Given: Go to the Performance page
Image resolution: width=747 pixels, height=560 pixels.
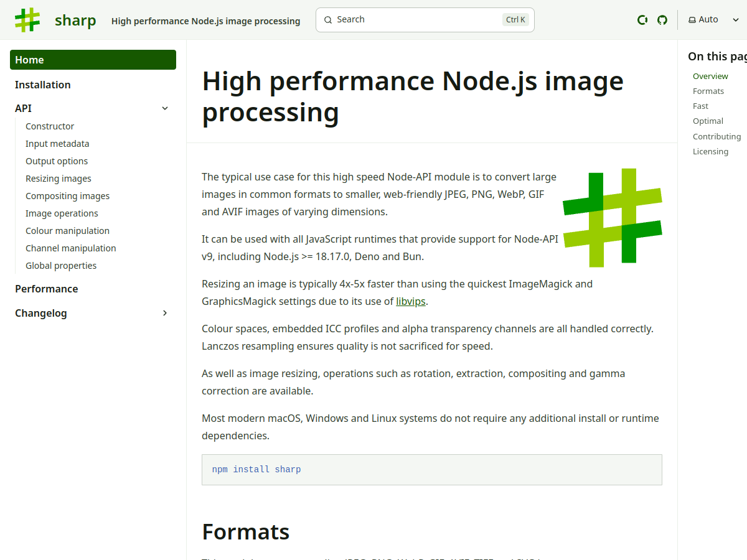Looking at the screenshot, I should 47,288.
